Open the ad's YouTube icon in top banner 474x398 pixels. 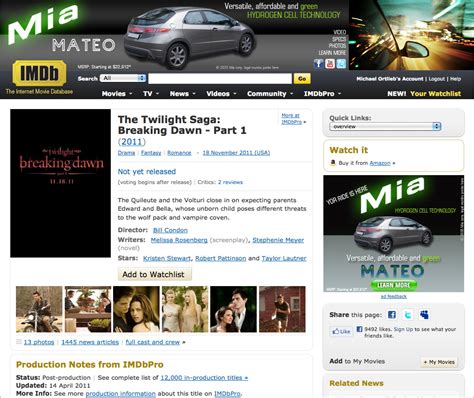point(330,63)
